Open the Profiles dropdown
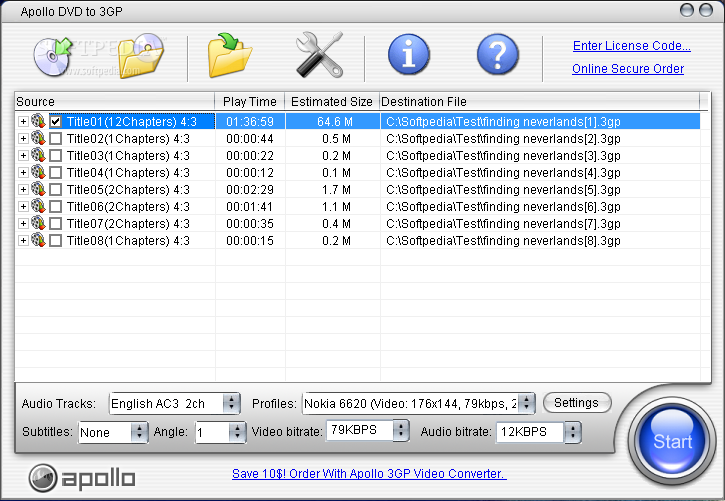725x501 pixels. pyautogui.click(x=526, y=403)
